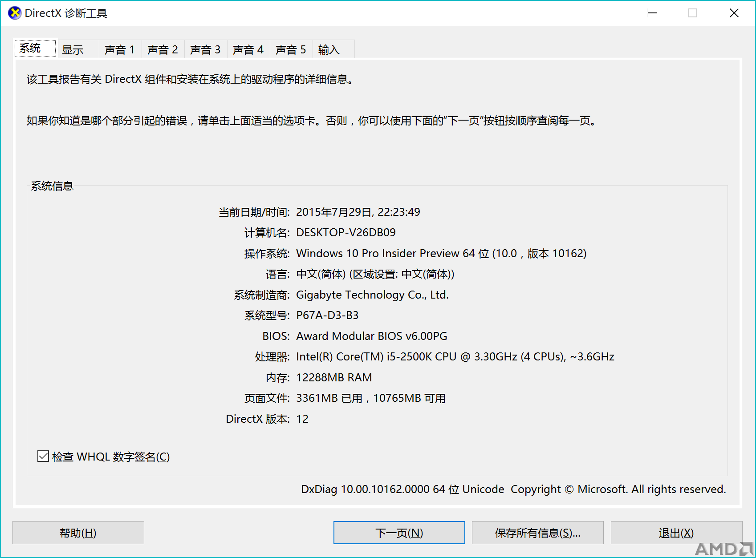This screenshot has width=756, height=558.
Task: Click the 语言 label
Action: (278, 274)
